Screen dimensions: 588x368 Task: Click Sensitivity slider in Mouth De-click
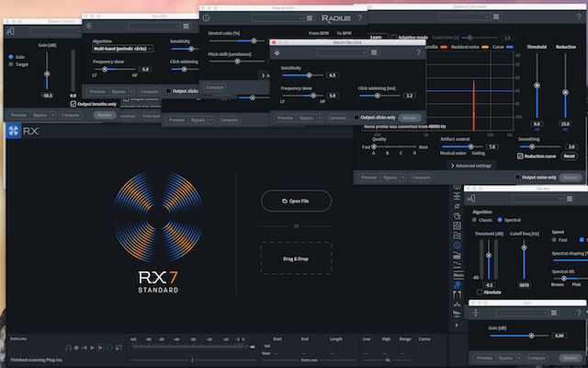click(x=302, y=75)
